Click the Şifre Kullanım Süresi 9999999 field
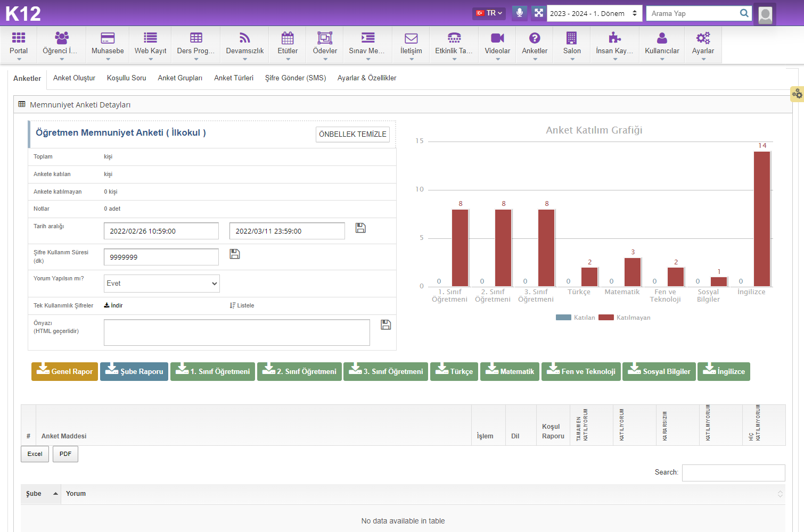The width and height of the screenshot is (804, 532). 161,257
